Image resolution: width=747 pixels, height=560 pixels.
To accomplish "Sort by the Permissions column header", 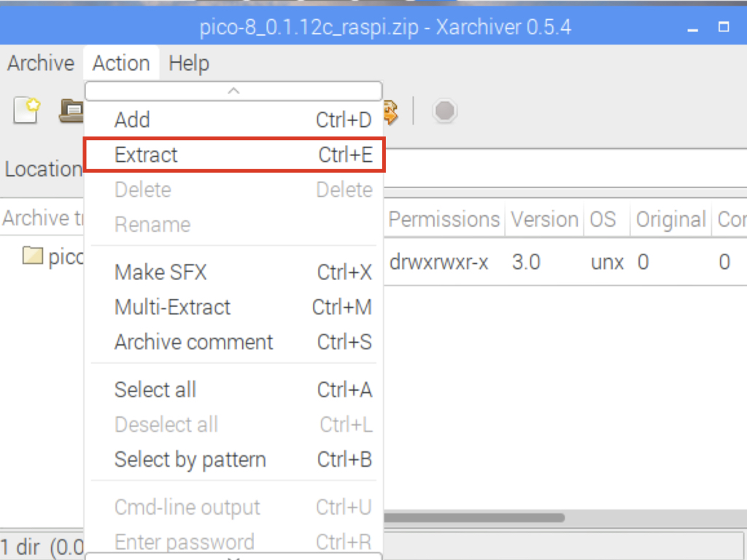I will pos(444,219).
